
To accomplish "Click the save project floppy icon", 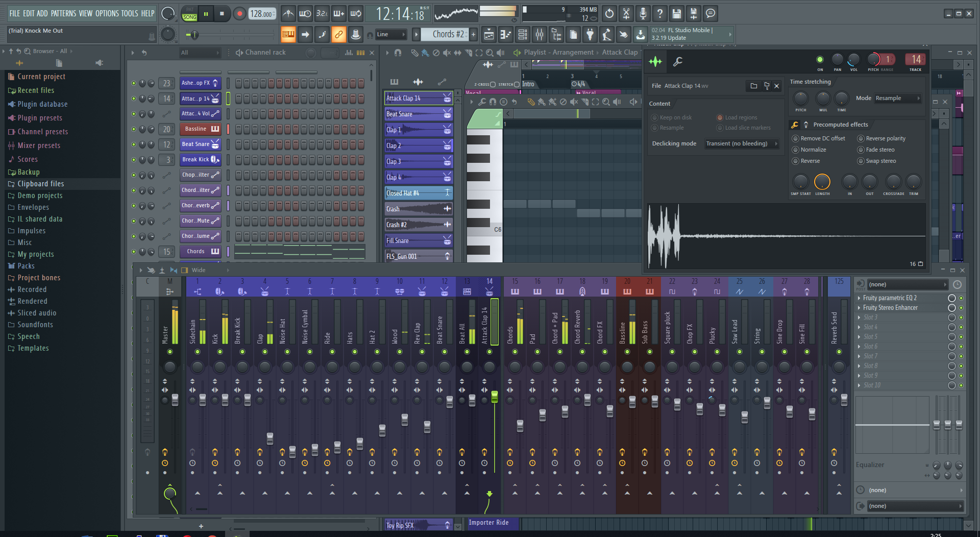I will [676, 14].
